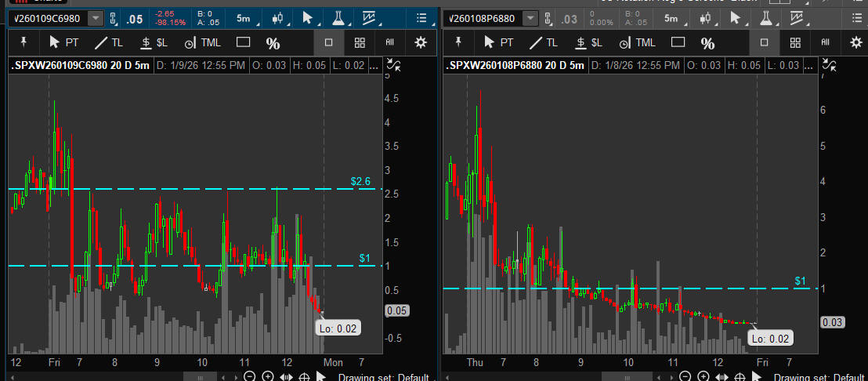Open the right chart symbol dropdown arrow
868x381 pixels.
pos(530,18)
